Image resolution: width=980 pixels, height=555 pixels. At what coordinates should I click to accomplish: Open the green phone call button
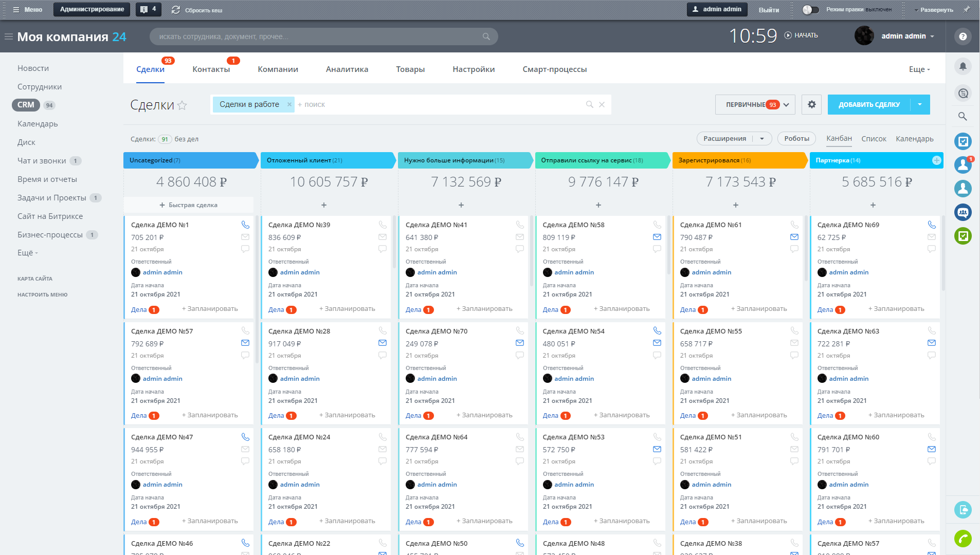[x=963, y=539]
